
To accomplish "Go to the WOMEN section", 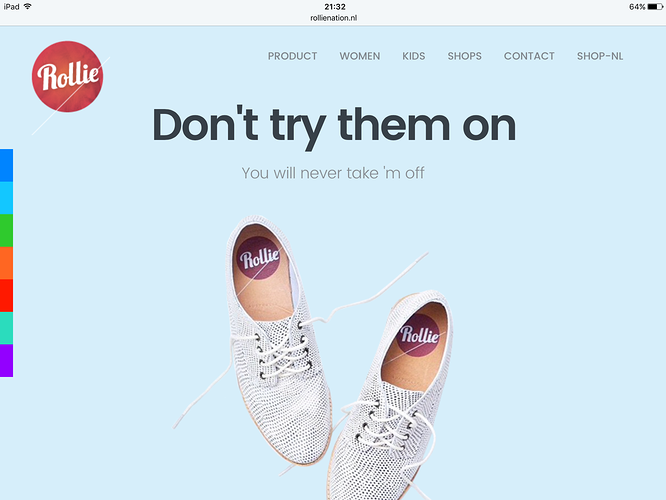I will (360, 56).
